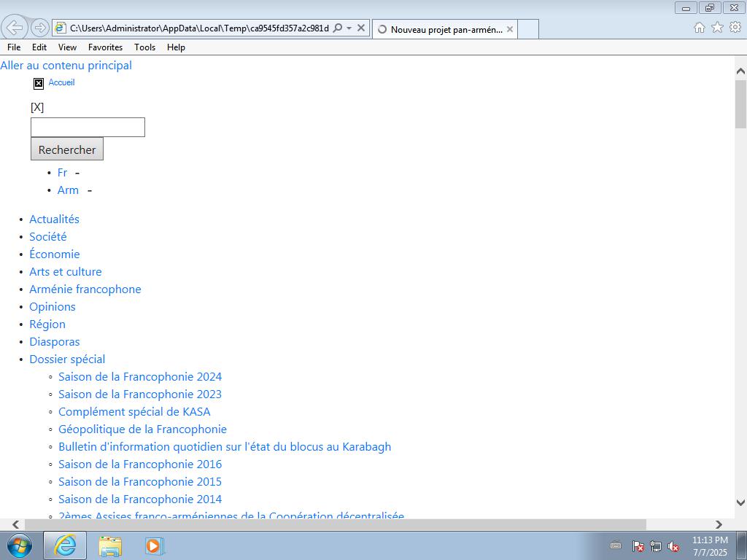747x560 pixels.
Task: Open Saison de la Francophonie 2024 link
Action: 140,377
